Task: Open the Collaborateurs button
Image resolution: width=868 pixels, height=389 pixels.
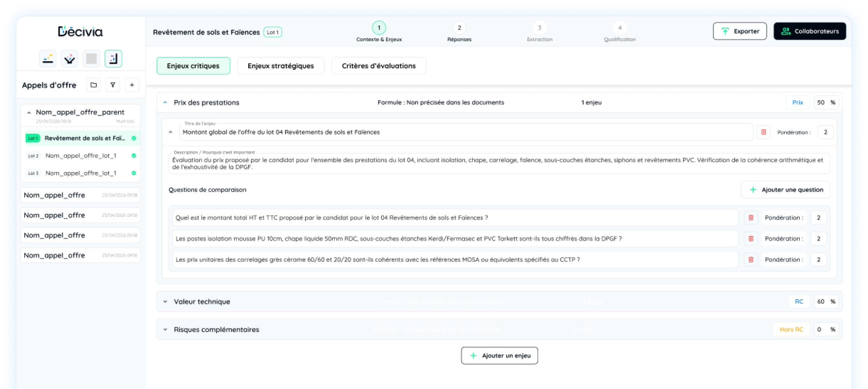Action: 810,31
